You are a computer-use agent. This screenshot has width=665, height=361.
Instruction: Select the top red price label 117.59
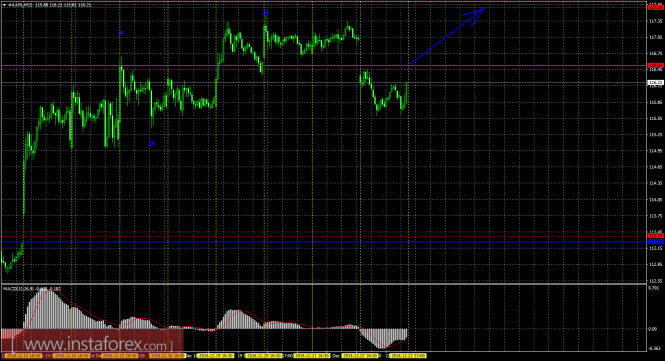coord(656,7)
